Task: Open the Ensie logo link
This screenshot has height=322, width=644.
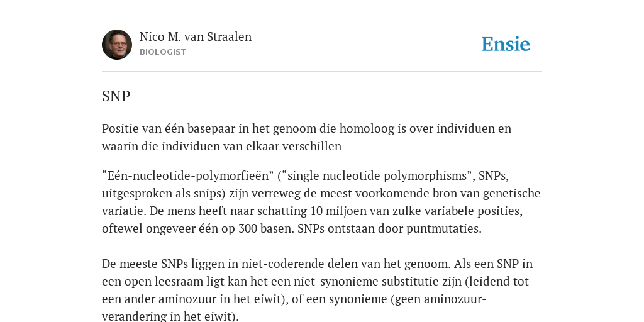Action: [x=506, y=45]
